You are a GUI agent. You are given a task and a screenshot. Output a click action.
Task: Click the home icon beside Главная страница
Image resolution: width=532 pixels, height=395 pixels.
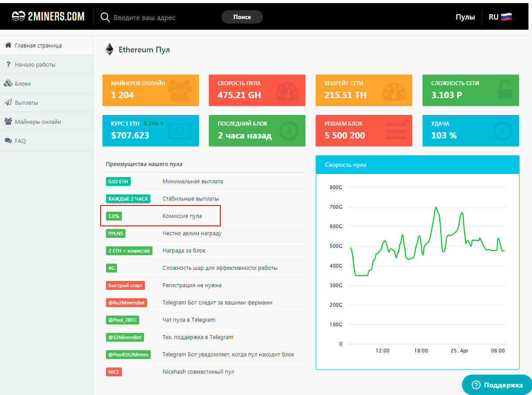click(x=8, y=45)
